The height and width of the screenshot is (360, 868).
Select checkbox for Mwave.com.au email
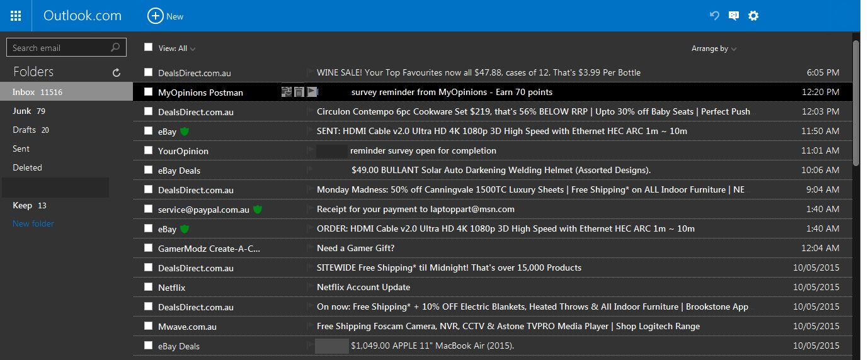pyautogui.click(x=148, y=326)
